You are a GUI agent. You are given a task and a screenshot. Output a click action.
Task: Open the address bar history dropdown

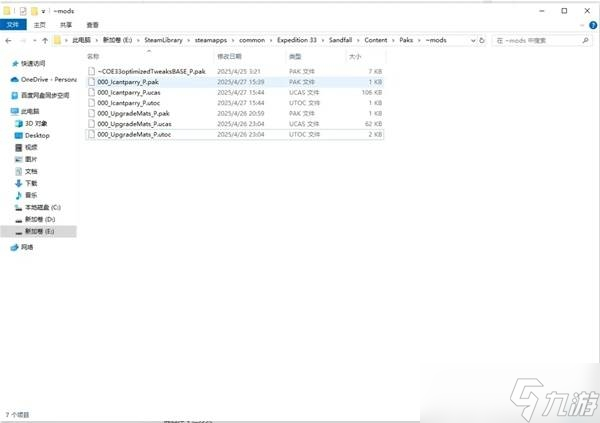click(x=473, y=40)
